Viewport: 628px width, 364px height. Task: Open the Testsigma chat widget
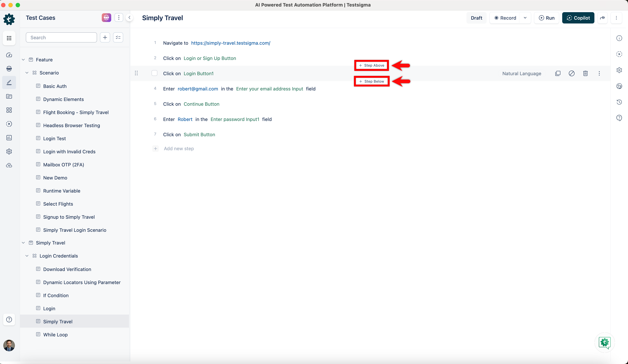[605, 343]
